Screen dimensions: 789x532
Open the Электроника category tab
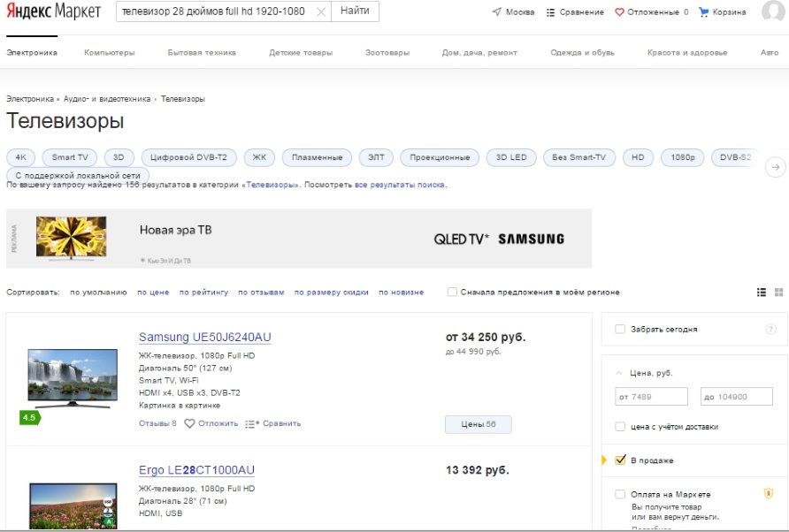pos(32,52)
